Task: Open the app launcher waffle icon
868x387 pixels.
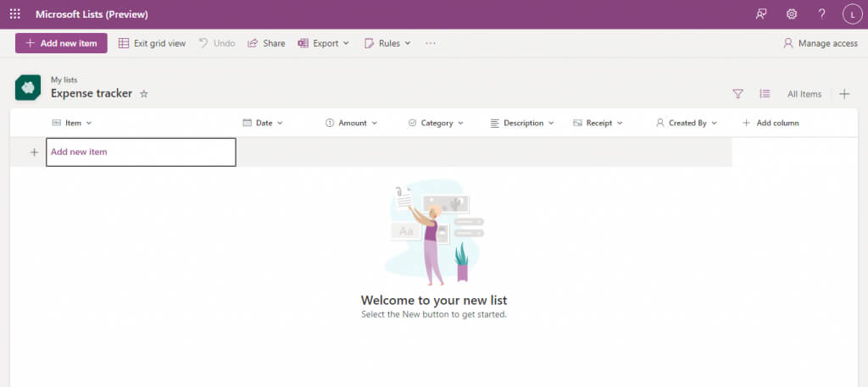Action: (x=15, y=14)
